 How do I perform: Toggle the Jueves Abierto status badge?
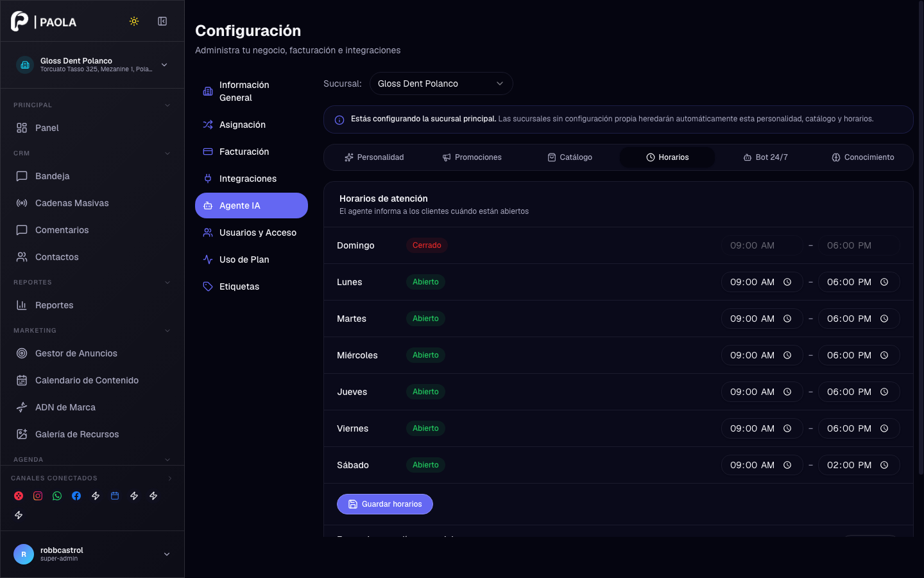(x=425, y=392)
